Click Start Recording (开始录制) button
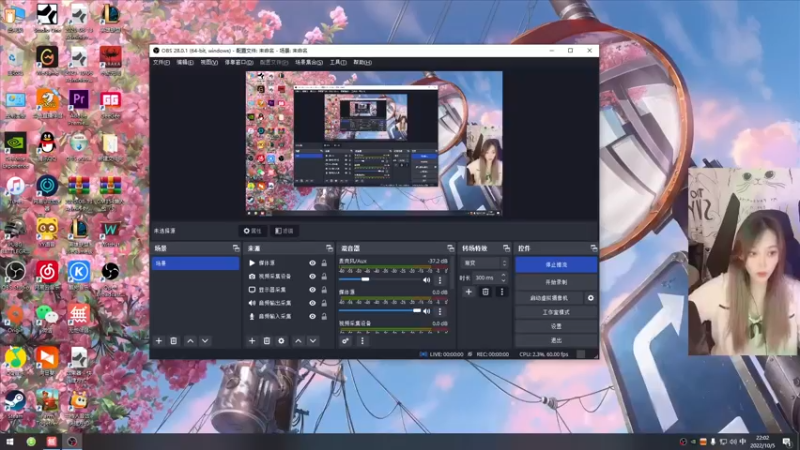Image resolution: width=800 pixels, height=450 pixels. pos(556,282)
